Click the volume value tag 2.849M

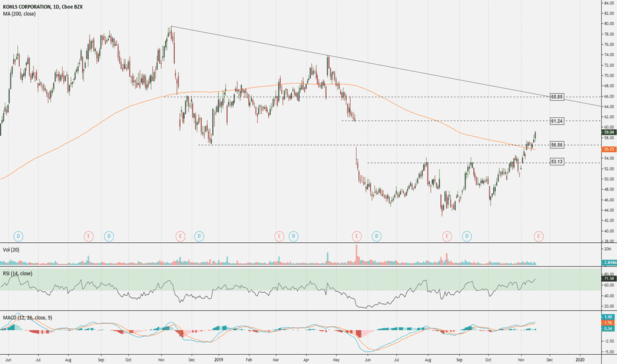click(x=609, y=263)
